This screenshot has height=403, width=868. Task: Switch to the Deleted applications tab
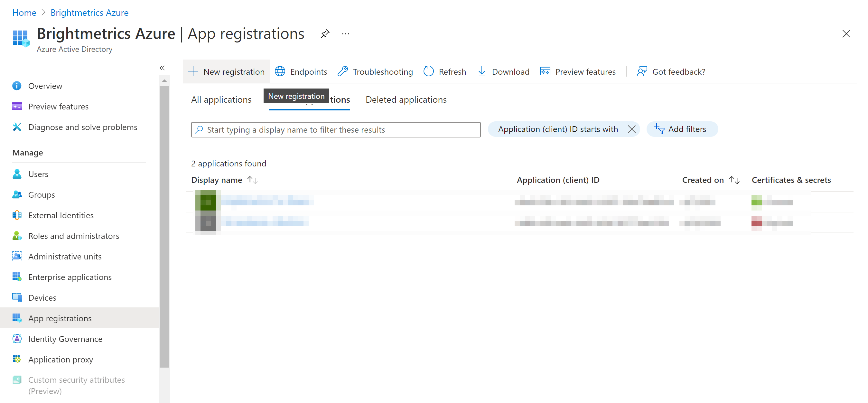pos(406,100)
